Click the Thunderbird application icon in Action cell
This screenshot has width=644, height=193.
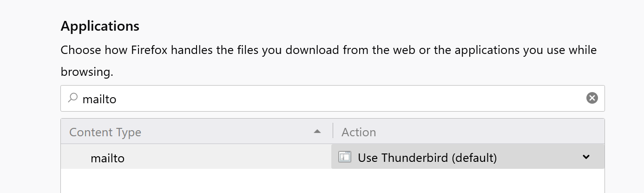tap(345, 157)
